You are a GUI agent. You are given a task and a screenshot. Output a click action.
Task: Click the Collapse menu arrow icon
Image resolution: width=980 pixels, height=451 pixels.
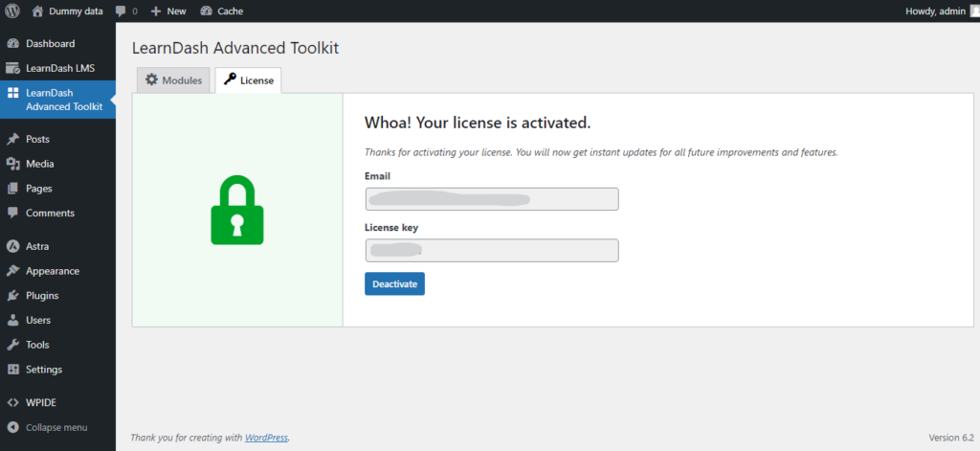pyautogui.click(x=12, y=428)
